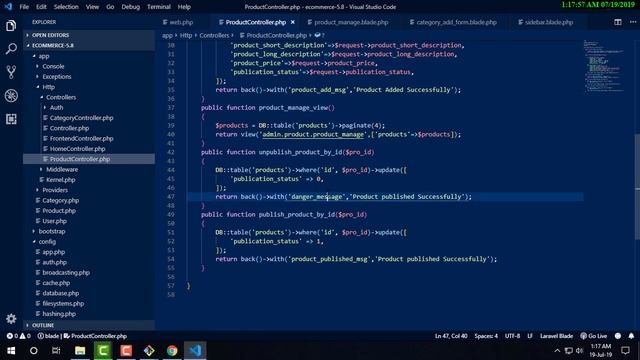Collapse the Controllers folder
640x360 pixels.
click(x=60, y=97)
